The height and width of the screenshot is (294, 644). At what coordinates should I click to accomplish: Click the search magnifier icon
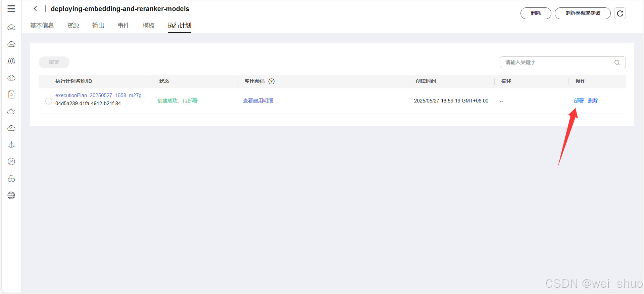pos(617,62)
